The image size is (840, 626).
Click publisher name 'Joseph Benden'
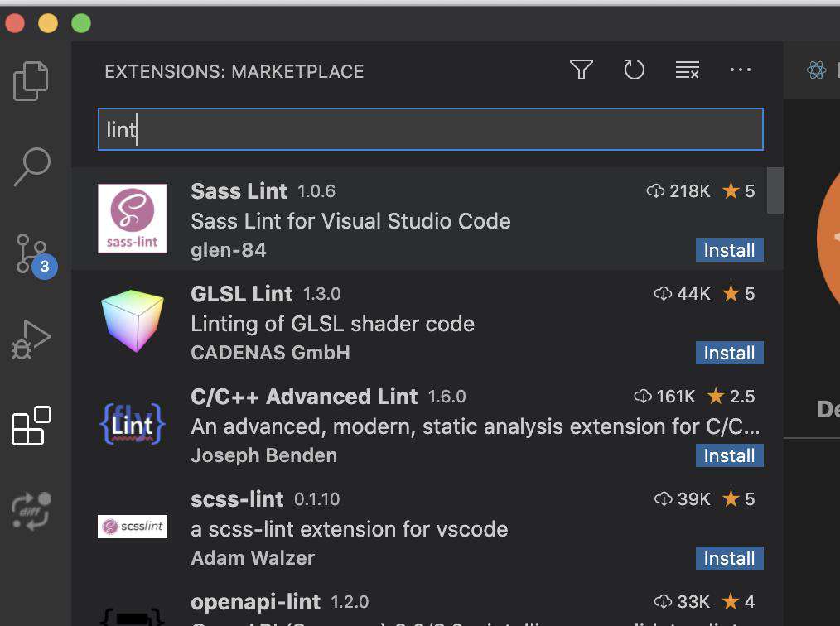(x=264, y=455)
